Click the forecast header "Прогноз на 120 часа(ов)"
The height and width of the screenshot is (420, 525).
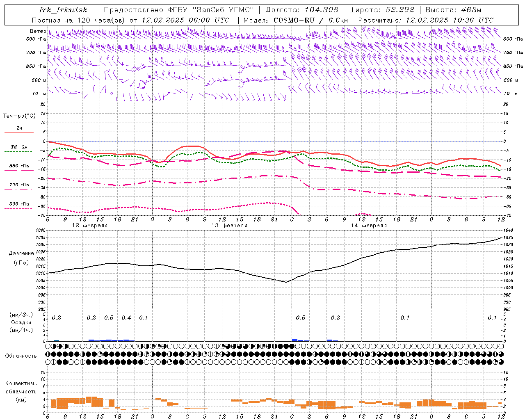point(79,20)
